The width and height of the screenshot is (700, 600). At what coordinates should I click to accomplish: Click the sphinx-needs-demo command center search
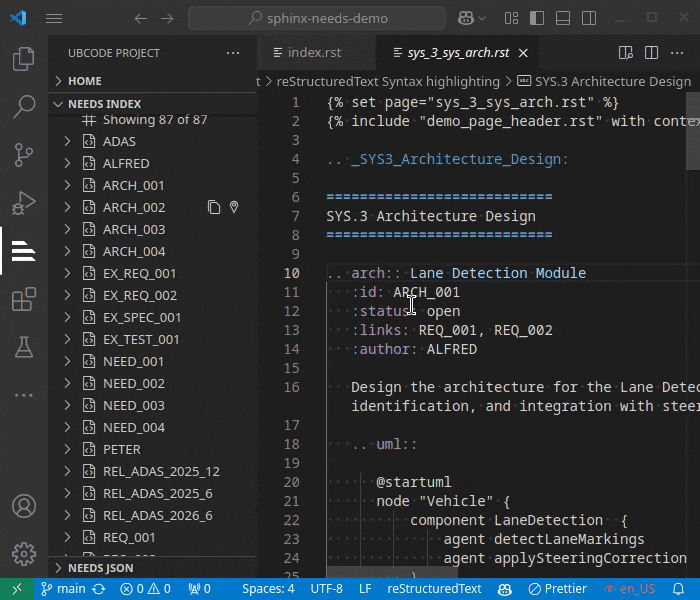[317, 18]
